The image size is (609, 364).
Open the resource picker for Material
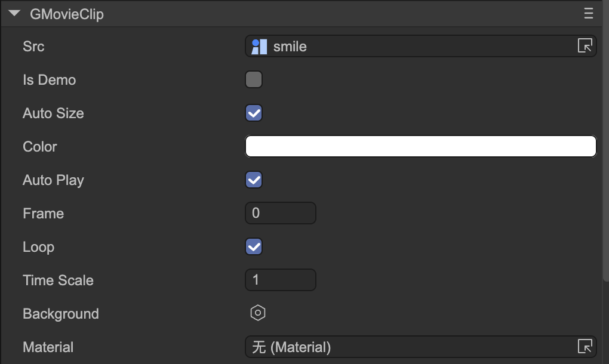[585, 347]
